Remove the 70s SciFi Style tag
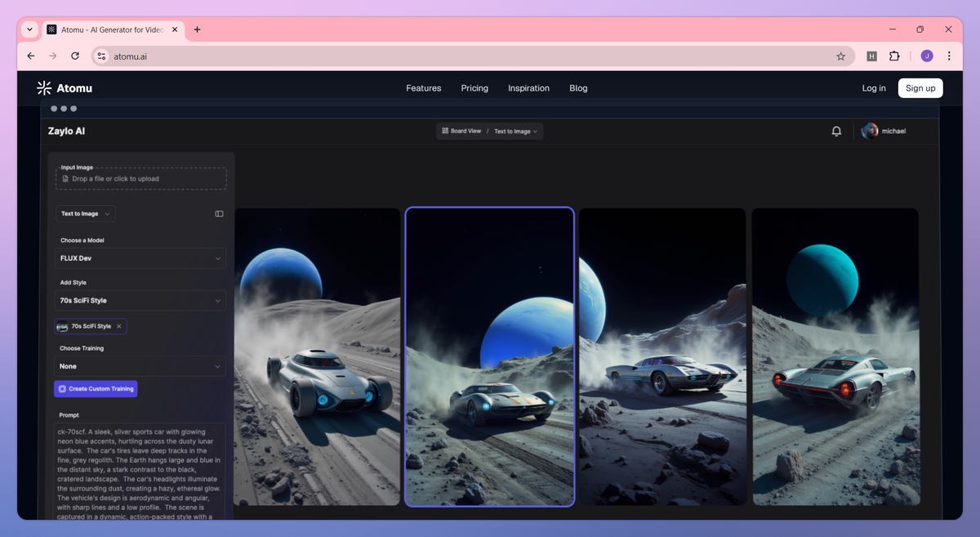The width and height of the screenshot is (980, 537). point(119,326)
